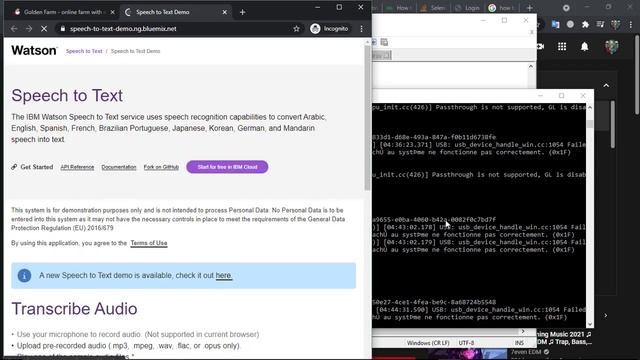The width and height of the screenshot is (640, 360).
Task: Open the Documentation link
Action: point(119,167)
